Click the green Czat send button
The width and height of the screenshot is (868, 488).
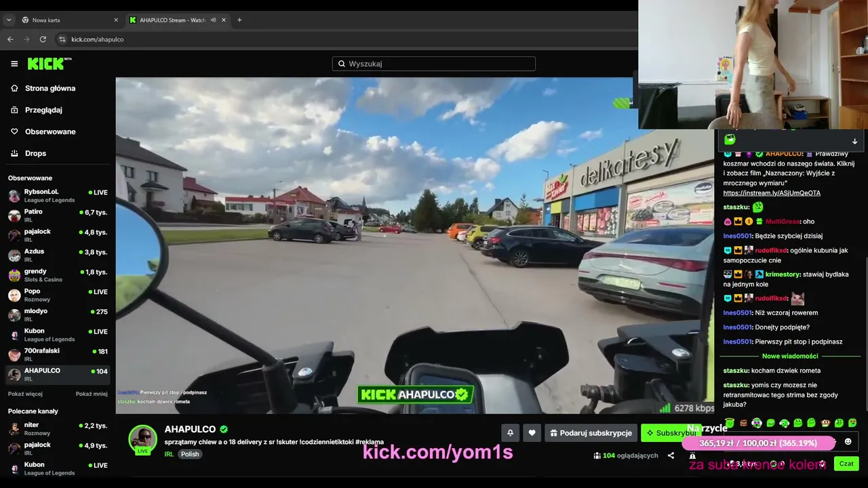pos(846,464)
